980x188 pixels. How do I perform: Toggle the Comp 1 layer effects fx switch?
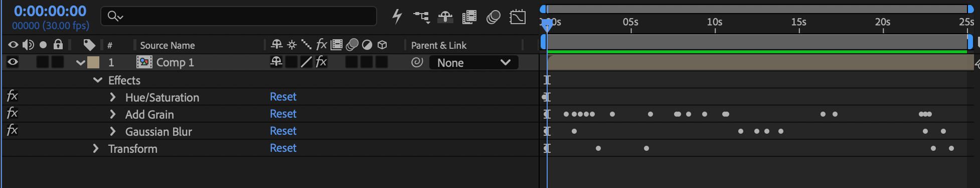[321, 62]
